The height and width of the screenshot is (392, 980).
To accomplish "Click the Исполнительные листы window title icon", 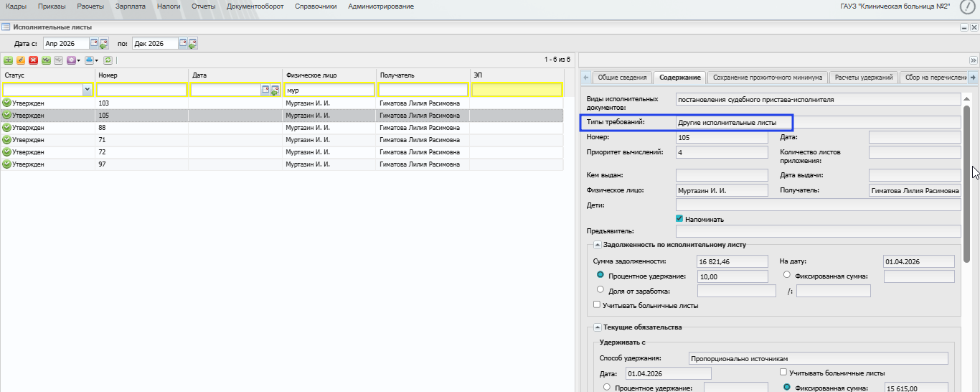I will [x=6, y=27].
